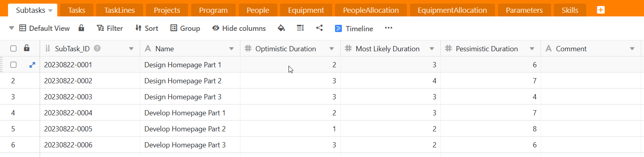The height and width of the screenshot is (157, 644).
Task: Click the view lock icon in toolbar
Action: pyautogui.click(x=81, y=28)
